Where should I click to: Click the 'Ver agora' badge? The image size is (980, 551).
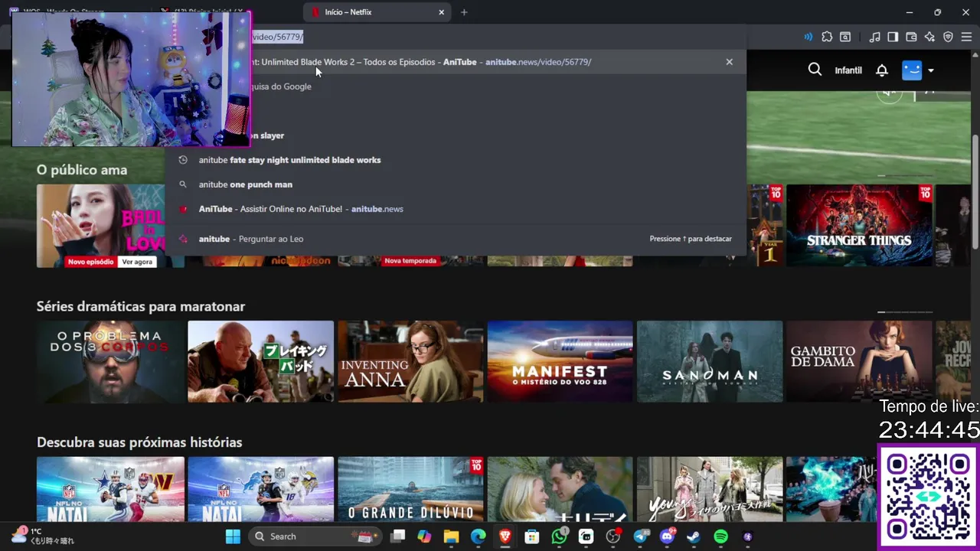click(137, 262)
